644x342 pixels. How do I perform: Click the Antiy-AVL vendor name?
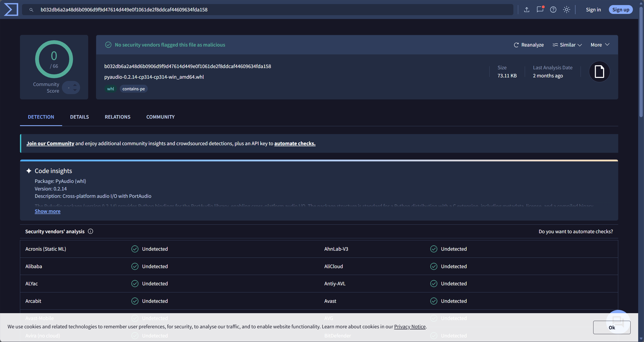(335, 284)
